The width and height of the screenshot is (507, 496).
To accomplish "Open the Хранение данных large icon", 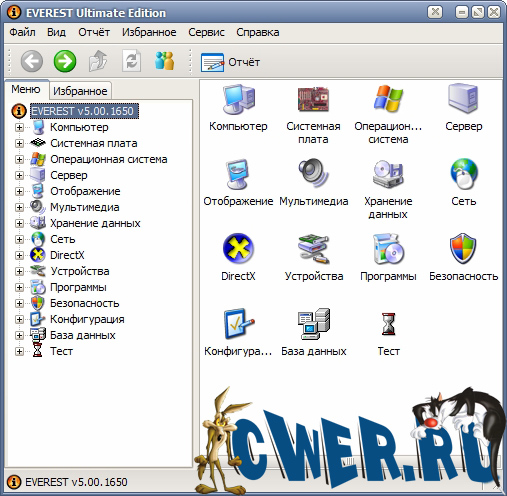I will tap(388, 174).
